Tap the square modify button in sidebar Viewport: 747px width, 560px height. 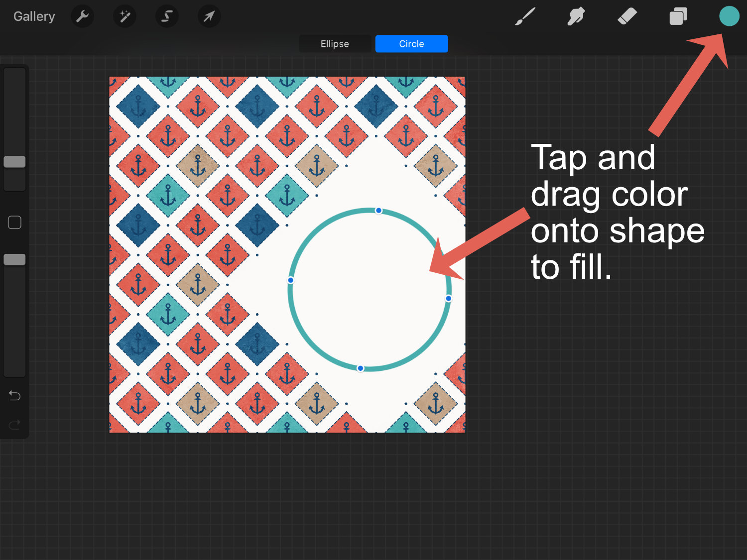pyautogui.click(x=14, y=223)
